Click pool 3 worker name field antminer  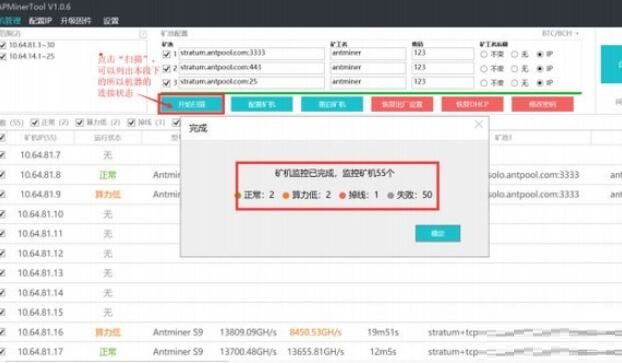(x=368, y=82)
